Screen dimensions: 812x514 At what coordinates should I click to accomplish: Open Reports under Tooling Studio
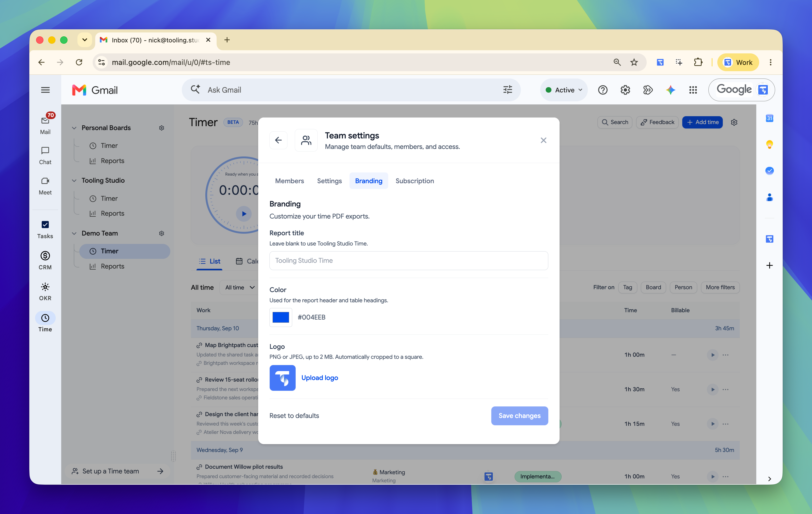coord(112,214)
